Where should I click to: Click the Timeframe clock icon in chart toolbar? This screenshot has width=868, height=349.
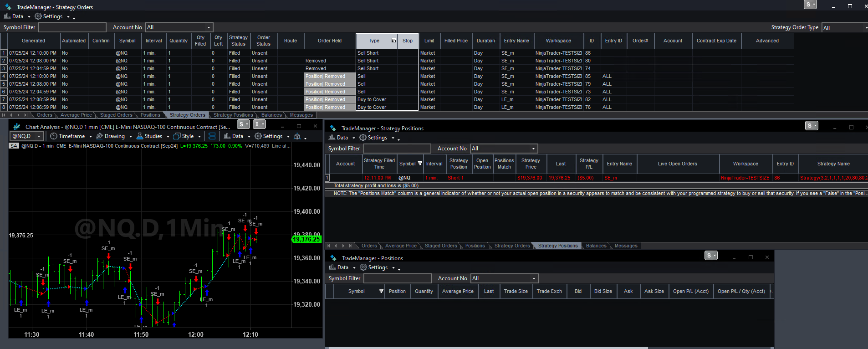pyautogui.click(x=53, y=136)
